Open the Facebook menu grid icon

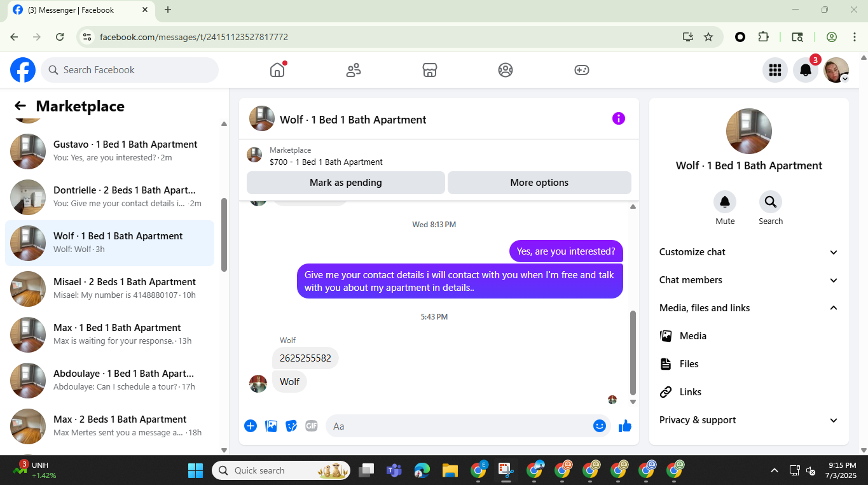point(775,70)
